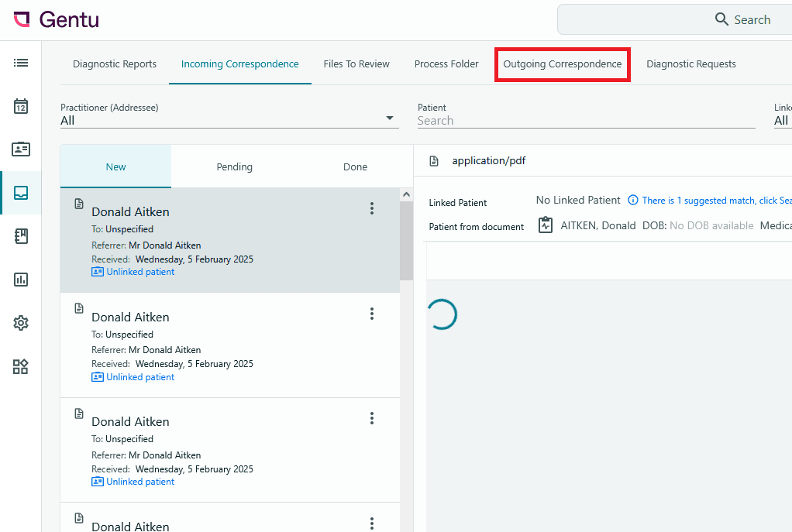The image size is (792, 532).
Task: Click the Gentu logo
Action: click(56, 19)
